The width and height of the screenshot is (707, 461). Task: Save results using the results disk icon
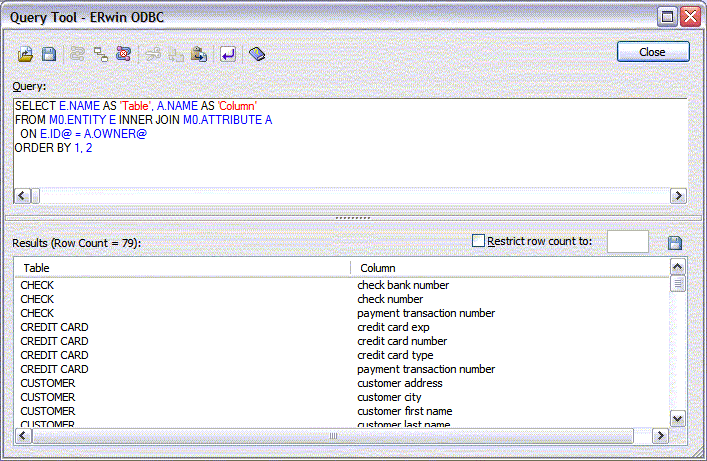[675, 243]
